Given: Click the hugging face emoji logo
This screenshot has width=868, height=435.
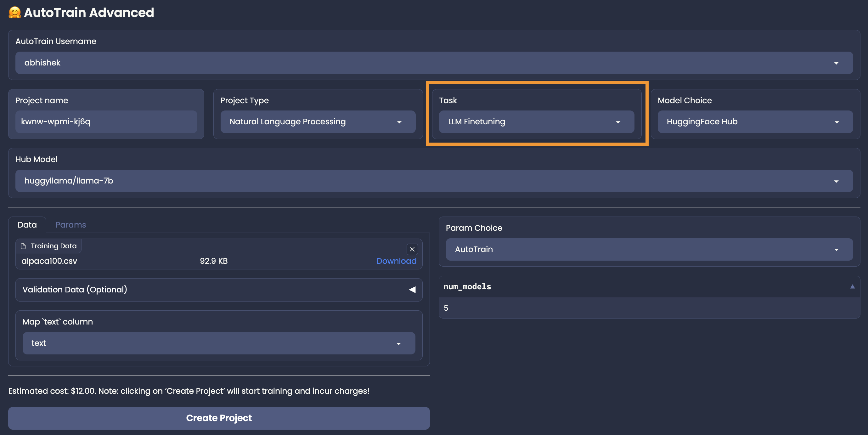Looking at the screenshot, I should [x=14, y=13].
